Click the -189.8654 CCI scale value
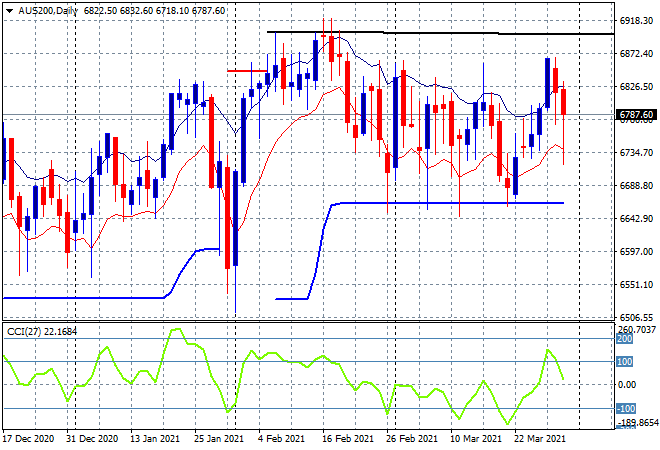This screenshot has width=660, height=450. click(636, 422)
